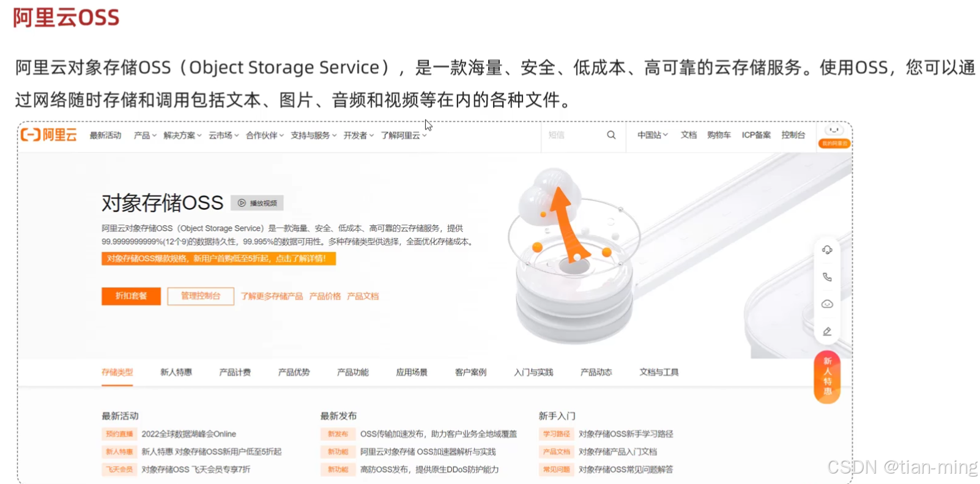Expand the 支持与服务 menu

coord(314,135)
